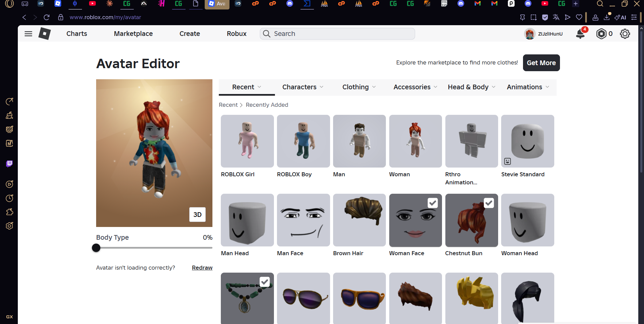Bookmark the page with the heart icon
The width and height of the screenshot is (644, 324).
pos(579,17)
